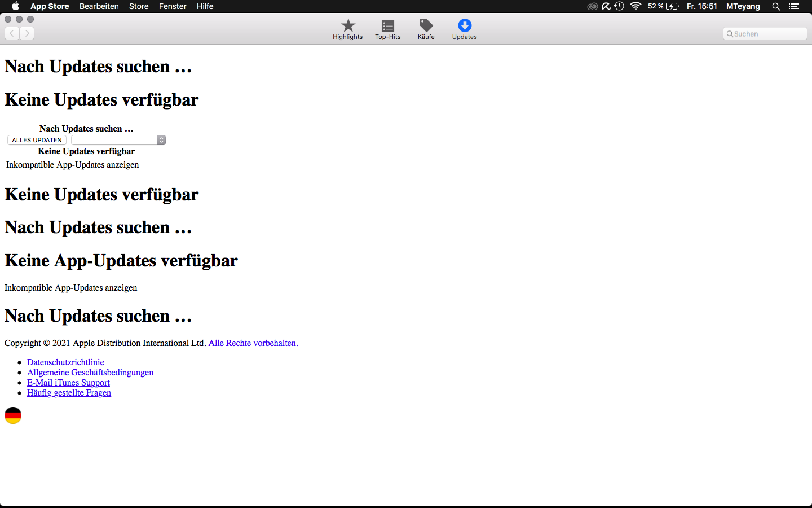The image size is (812, 508).
Task: Open the Datenschutzrichtlinie link
Action: pos(65,362)
